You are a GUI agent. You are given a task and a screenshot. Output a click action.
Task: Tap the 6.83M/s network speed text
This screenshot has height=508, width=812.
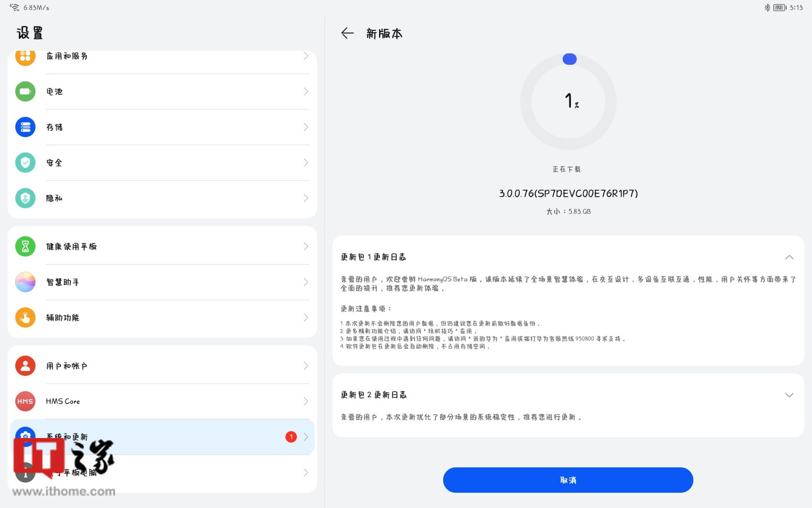[36, 7]
